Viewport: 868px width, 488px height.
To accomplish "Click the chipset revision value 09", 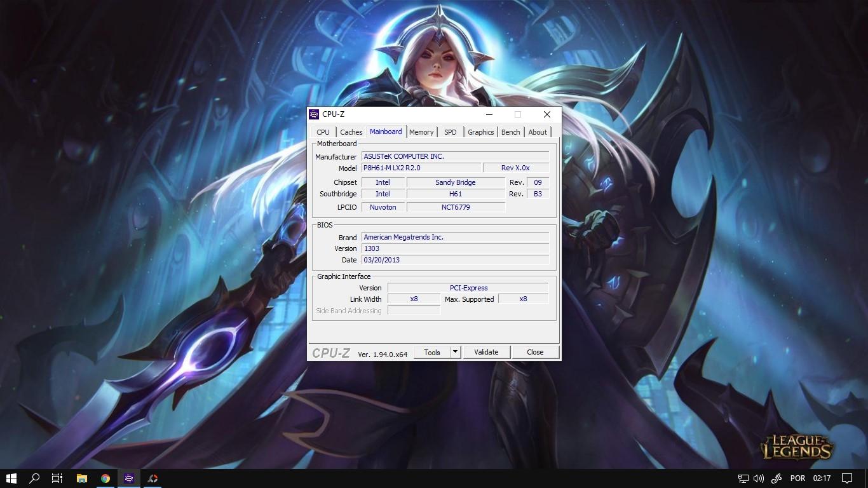I will tap(538, 182).
